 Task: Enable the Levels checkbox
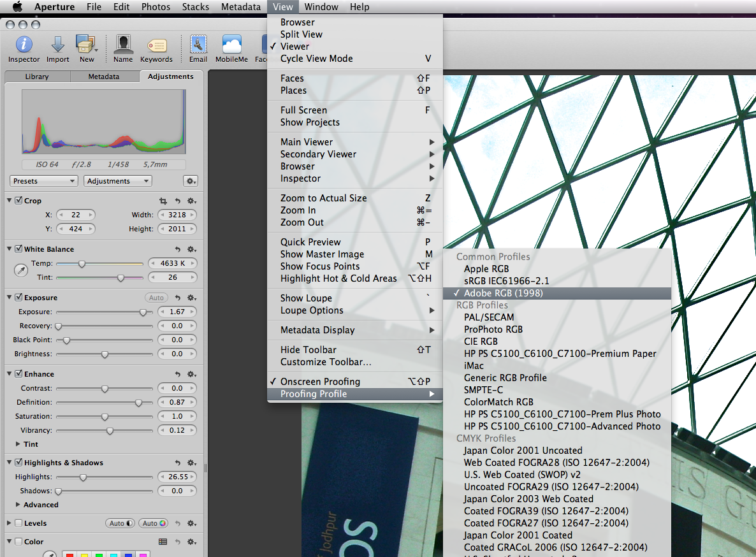coord(18,523)
